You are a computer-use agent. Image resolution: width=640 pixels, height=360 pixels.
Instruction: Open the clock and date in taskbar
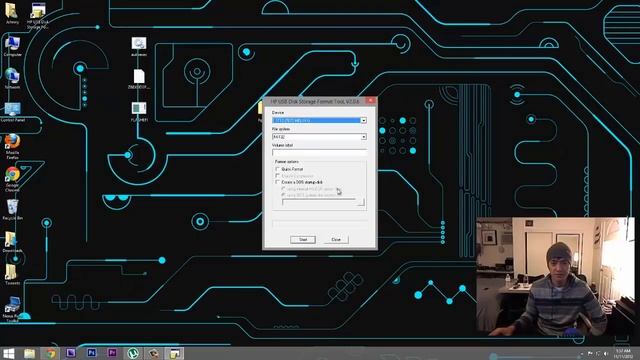(623, 353)
